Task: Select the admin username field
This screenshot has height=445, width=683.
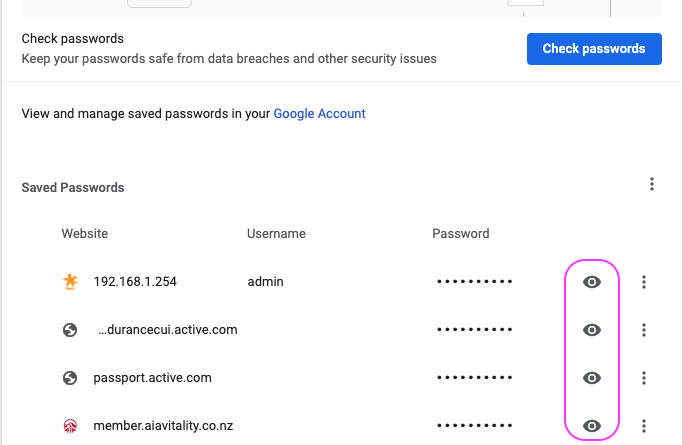Action: tap(265, 282)
